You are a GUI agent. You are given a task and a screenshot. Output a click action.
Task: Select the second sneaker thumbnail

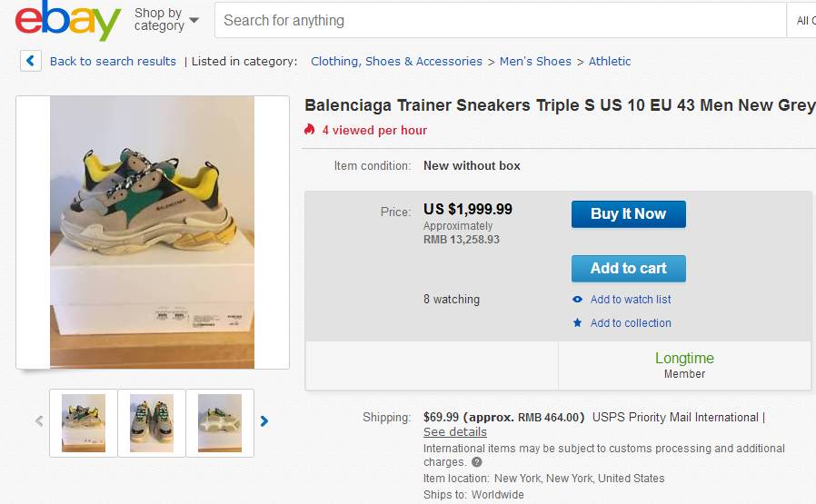tap(152, 422)
